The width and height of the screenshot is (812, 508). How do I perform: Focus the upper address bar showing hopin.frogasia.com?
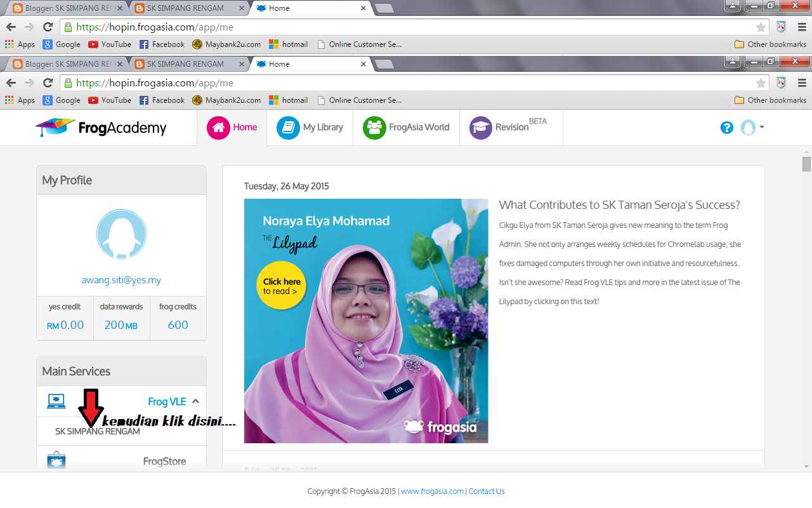pyautogui.click(x=415, y=27)
